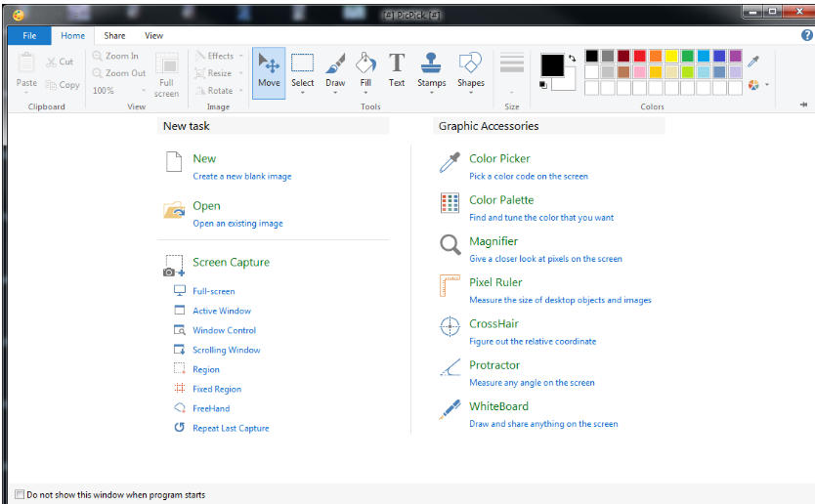Create a new blank image

tap(204, 158)
